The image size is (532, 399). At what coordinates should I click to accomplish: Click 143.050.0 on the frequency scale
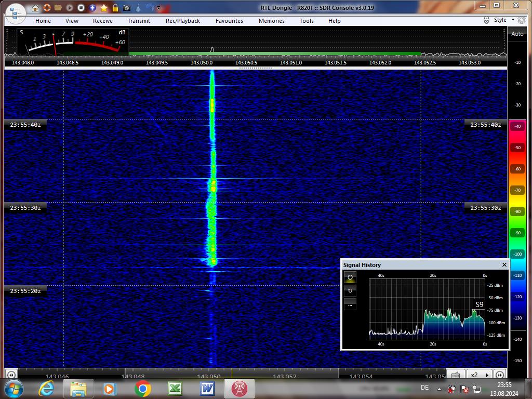(x=202, y=63)
